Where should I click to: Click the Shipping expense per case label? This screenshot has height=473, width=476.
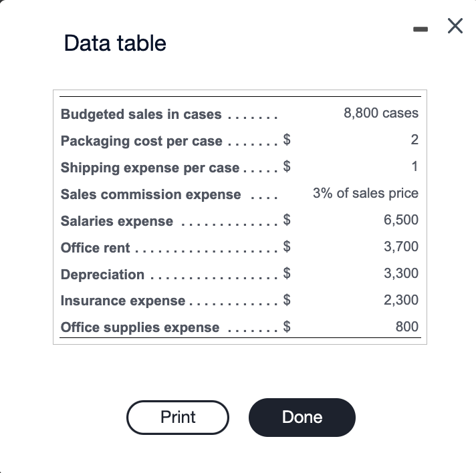click(150, 168)
